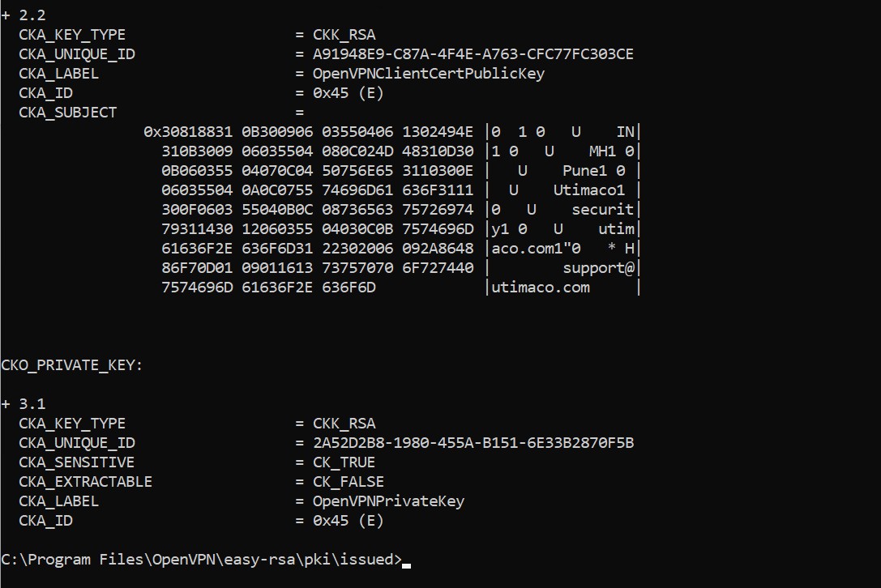Click the hex word 636F6D at dump end
The image size is (881, 588).
click(x=349, y=288)
